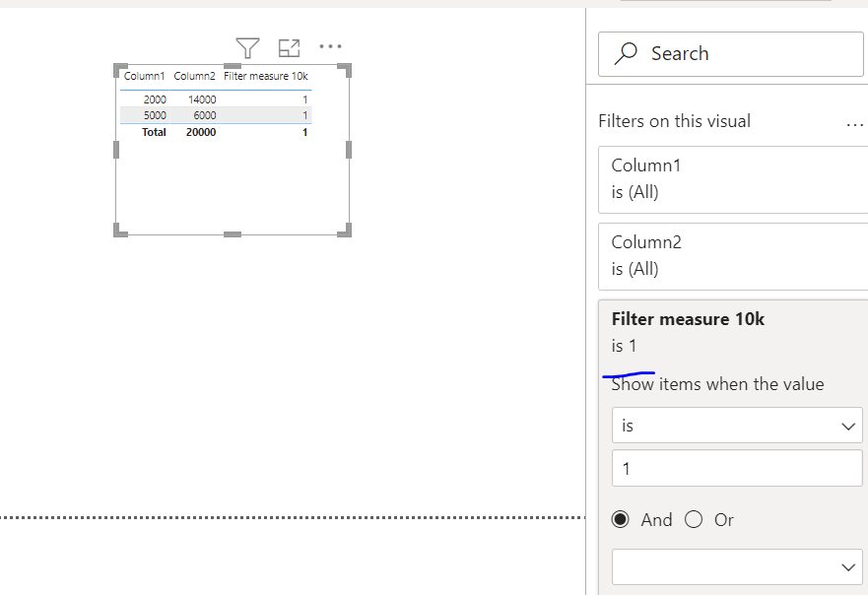Click the 'Show items when the value' label
Viewport: 868px width, 595px height.
click(717, 384)
